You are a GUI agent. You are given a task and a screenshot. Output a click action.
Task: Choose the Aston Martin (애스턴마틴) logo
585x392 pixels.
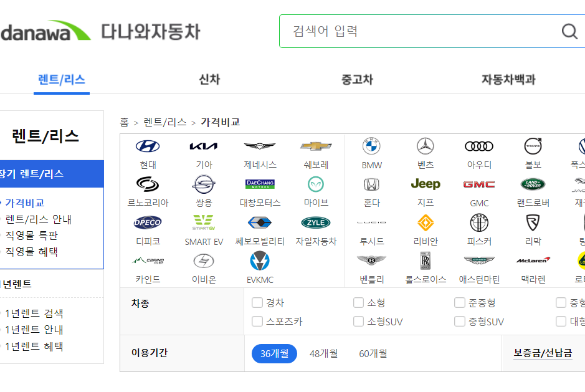(479, 261)
